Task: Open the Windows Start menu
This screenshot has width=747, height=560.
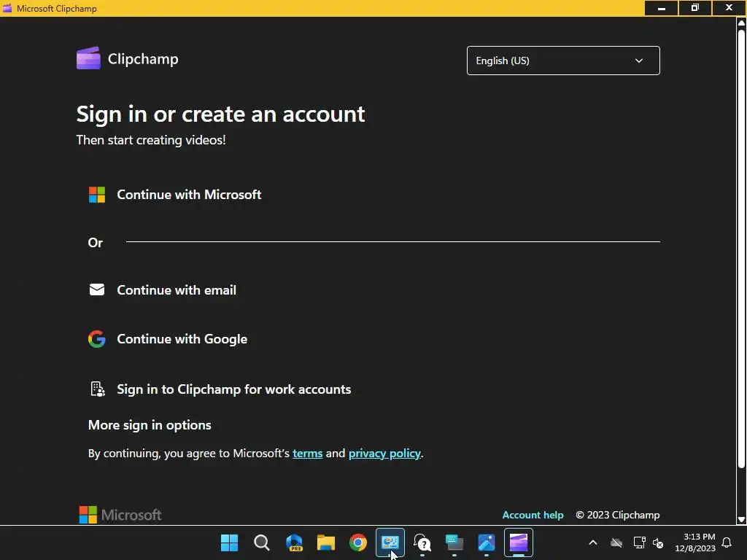Action: pos(229,542)
